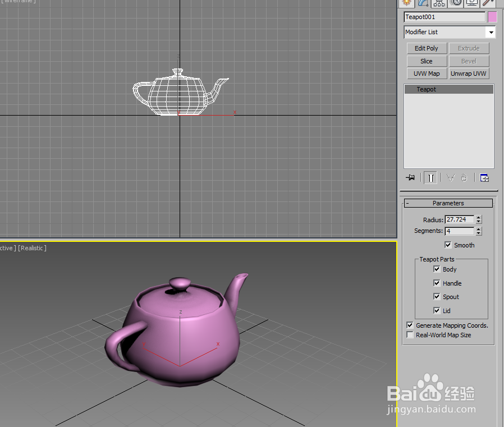Click the Bevel modifier button
This screenshot has height=427, width=504.
pyautogui.click(x=469, y=61)
